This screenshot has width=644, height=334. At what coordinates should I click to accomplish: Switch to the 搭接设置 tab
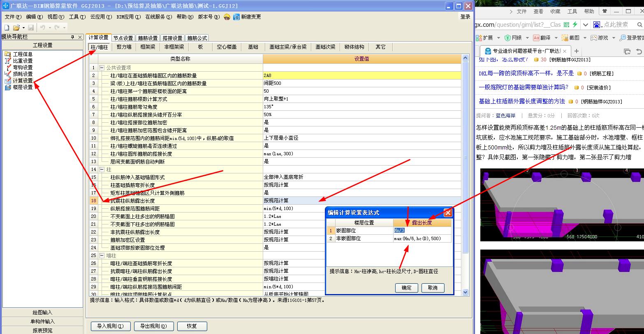[x=172, y=38]
